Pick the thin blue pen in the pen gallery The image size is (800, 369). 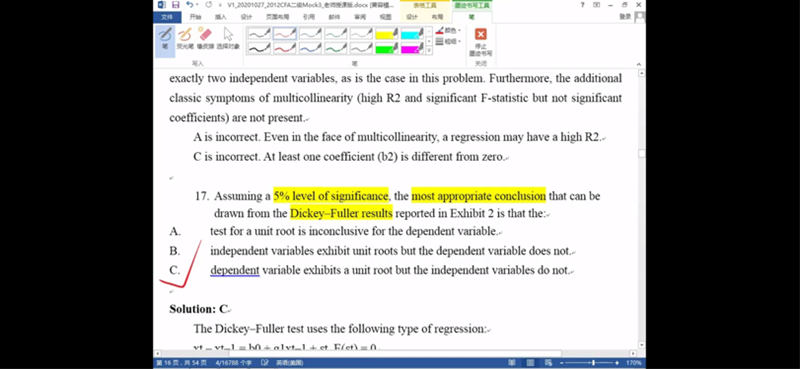click(x=310, y=34)
